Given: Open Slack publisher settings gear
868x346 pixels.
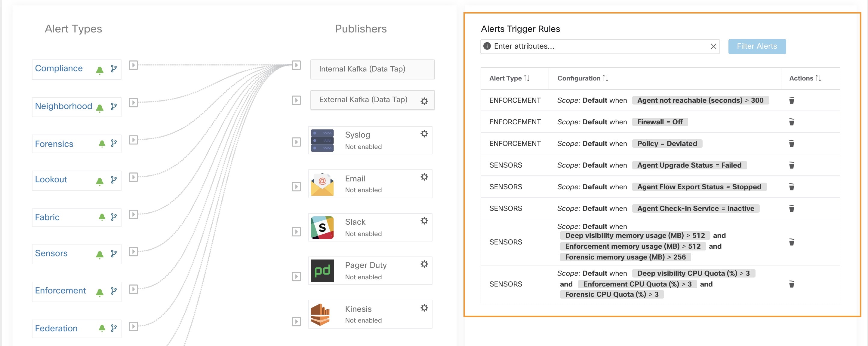Looking at the screenshot, I should tap(424, 221).
